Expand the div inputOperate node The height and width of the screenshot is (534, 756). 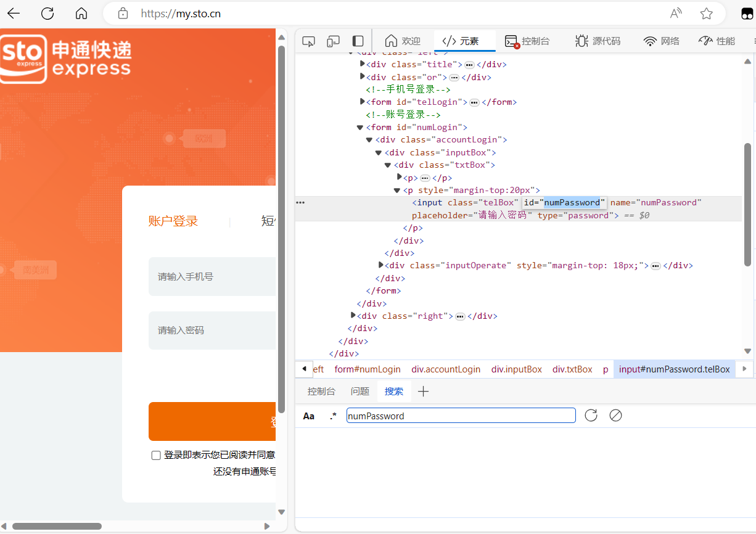[x=381, y=265]
